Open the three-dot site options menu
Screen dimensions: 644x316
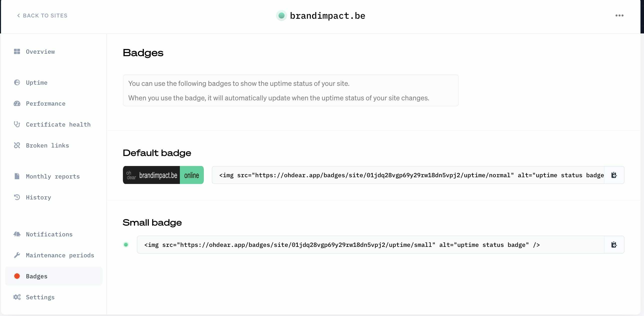point(619,15)
